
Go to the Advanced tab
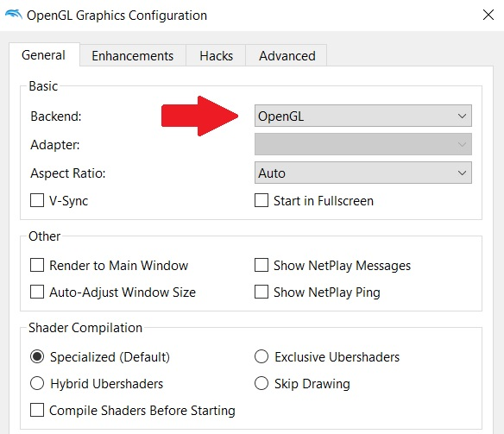pos(287,56)
